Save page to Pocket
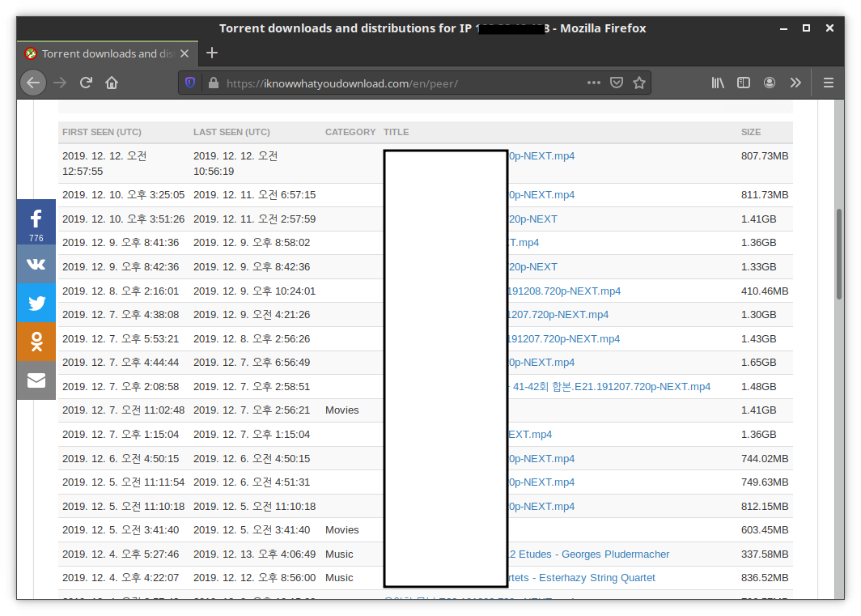 pyautogui.click(x=617, y=83)
